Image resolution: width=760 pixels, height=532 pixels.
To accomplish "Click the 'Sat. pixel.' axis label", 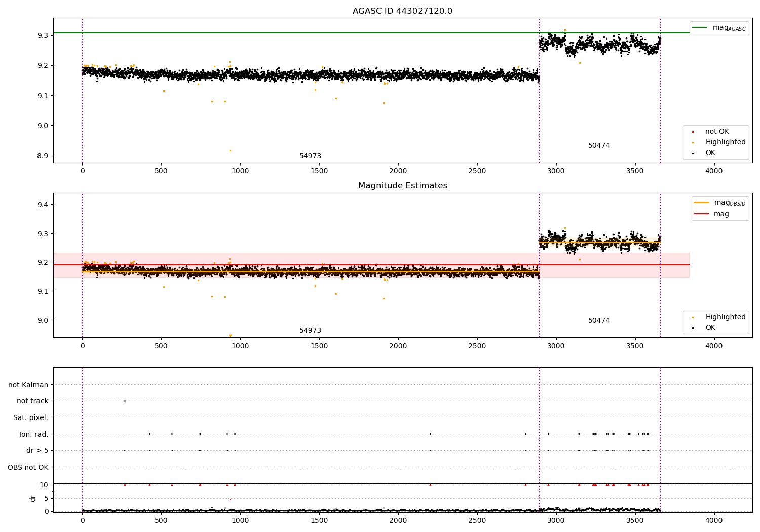I will point(31,418).
